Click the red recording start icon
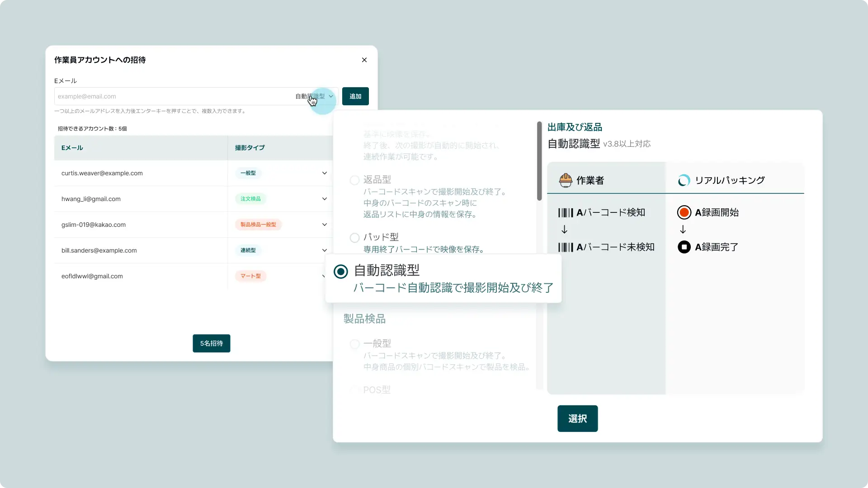868x488 pixels. click(x=684, y=212)
